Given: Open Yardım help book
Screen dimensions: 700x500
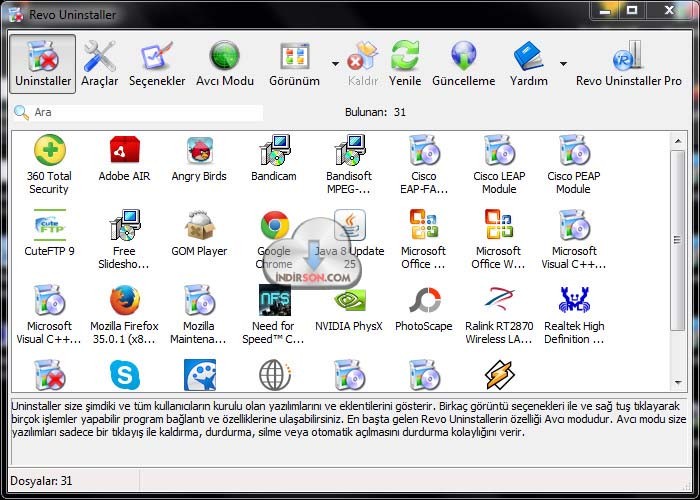Looking at the screenshot, I should (529, 64).
